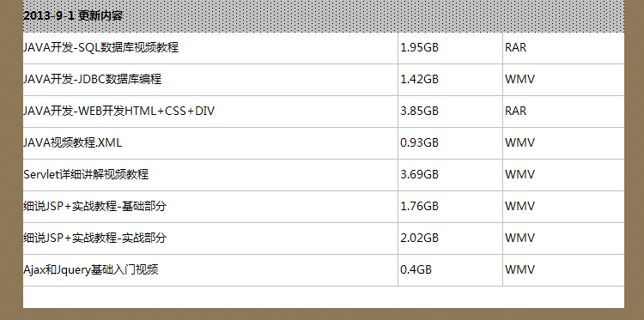Click RAR format in SQL数据库 row
This screenshot has height=320, width=644.
coord(516,47)
